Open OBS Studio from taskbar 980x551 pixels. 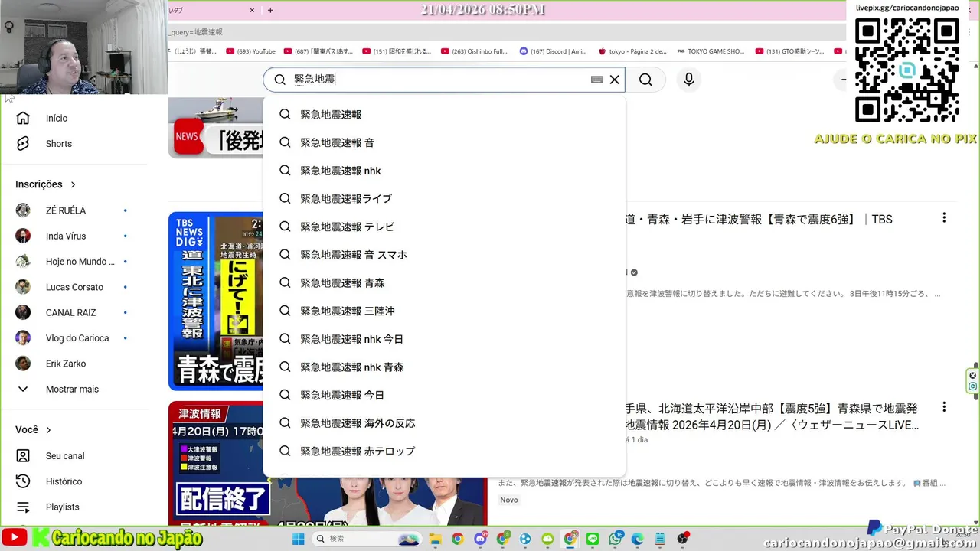(x=682, y=539)
